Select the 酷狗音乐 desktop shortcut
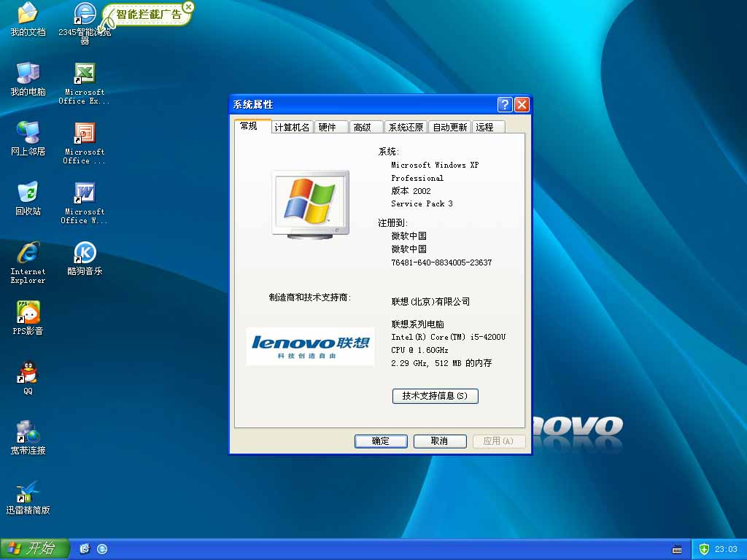The width and height of the screenshot is (747, 560). click(85, 259)
